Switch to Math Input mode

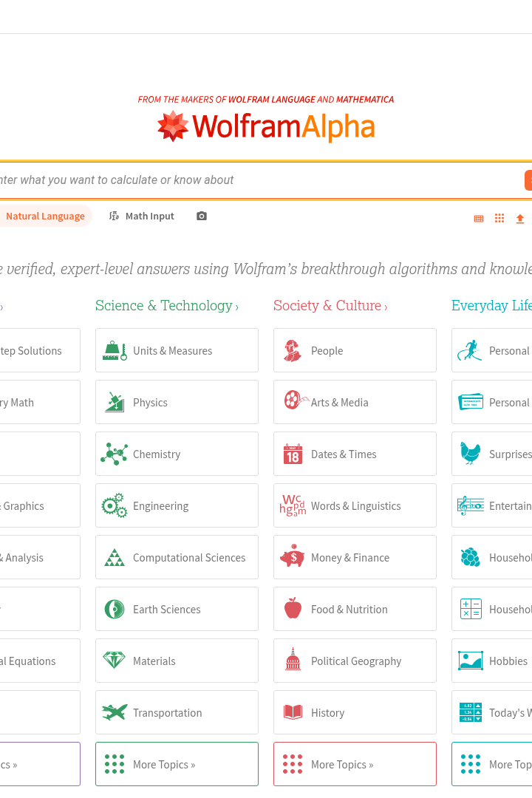(x=142, y=216)
